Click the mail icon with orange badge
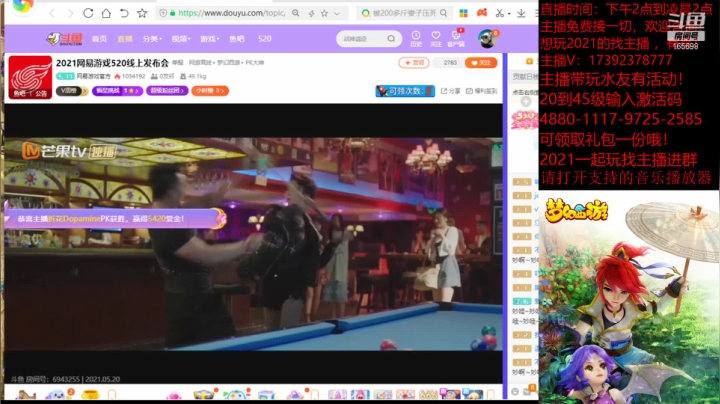 (528, 391)
